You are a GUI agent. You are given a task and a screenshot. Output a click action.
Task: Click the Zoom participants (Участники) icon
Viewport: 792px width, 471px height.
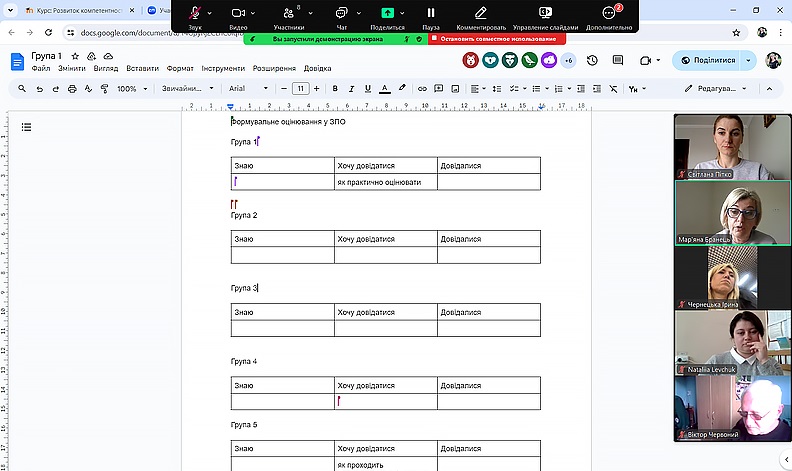(288, 14)
